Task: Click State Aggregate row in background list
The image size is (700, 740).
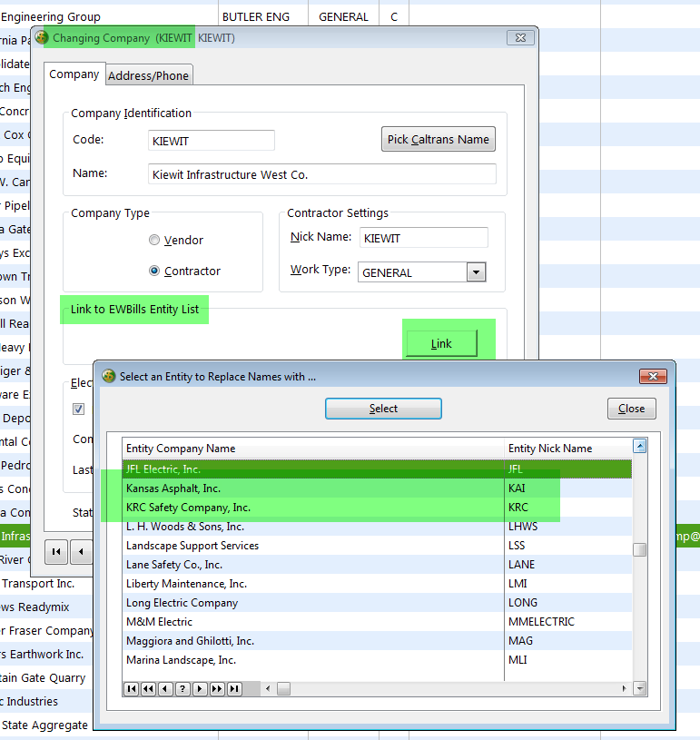Action: click(x=44, y=725)
